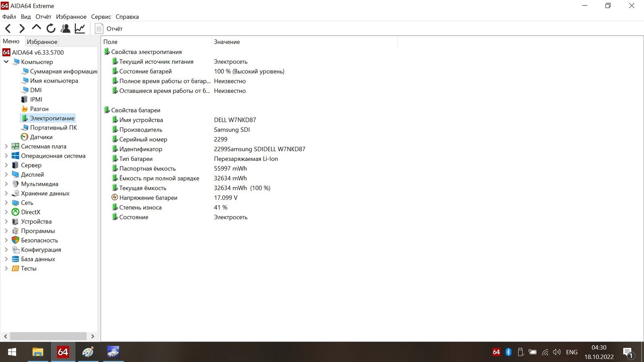Open the notification center icon
This screenshot has height=362, width=644.
(628, 353)
